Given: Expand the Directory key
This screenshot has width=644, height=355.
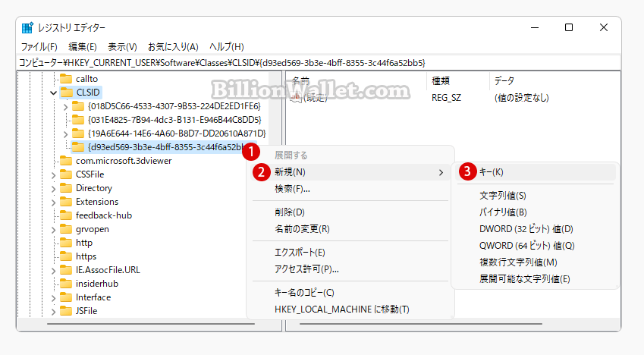Looking at the screenshot, I should pos(53,188).
